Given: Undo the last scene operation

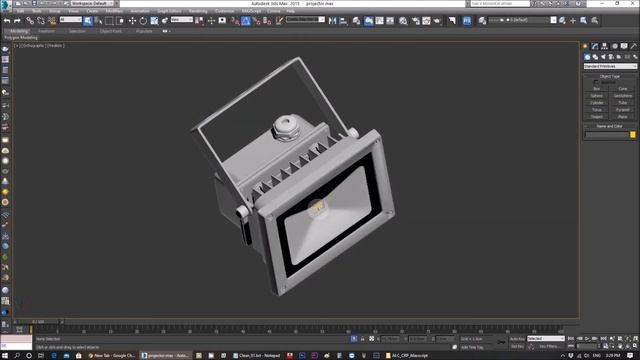Looking at the screenshot, I should click(x=7, y=20).
